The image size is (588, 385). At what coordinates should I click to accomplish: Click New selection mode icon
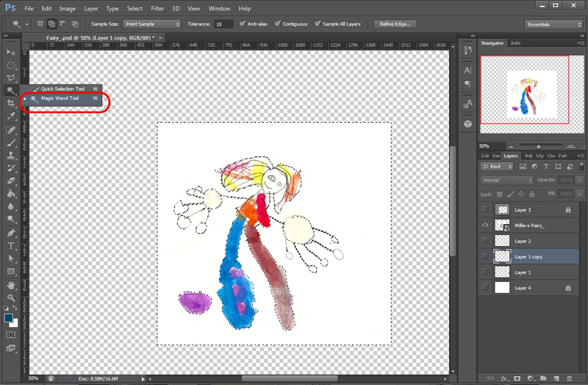[x=40, y=24]
